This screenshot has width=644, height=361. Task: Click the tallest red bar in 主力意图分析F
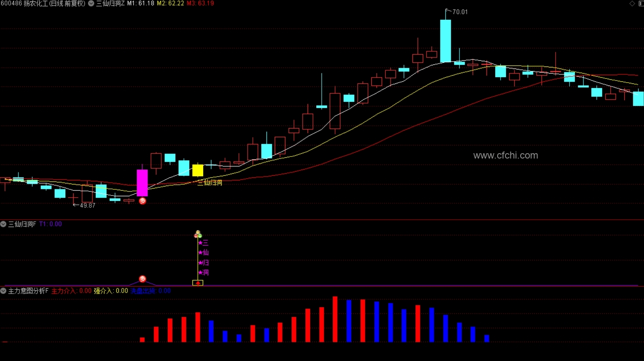pyautogui.click(x=335, y=319)
